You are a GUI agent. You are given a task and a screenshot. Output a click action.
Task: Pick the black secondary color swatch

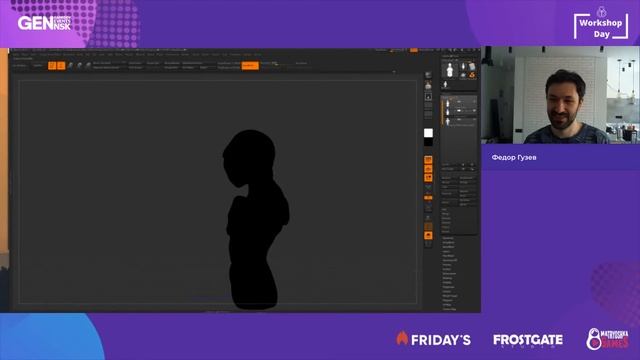pyautogui.click(x=428, y=142)
